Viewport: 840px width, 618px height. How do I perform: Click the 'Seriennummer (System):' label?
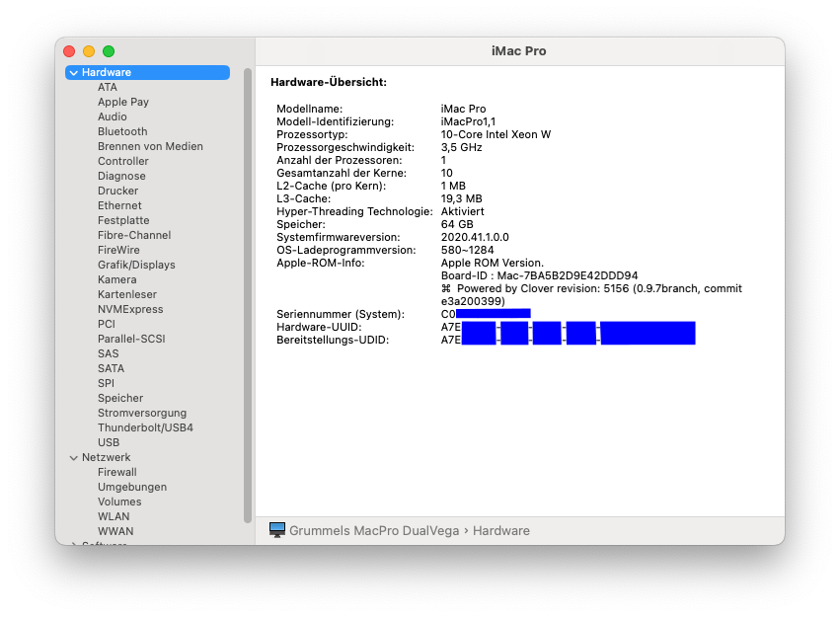tap(341, 315)
